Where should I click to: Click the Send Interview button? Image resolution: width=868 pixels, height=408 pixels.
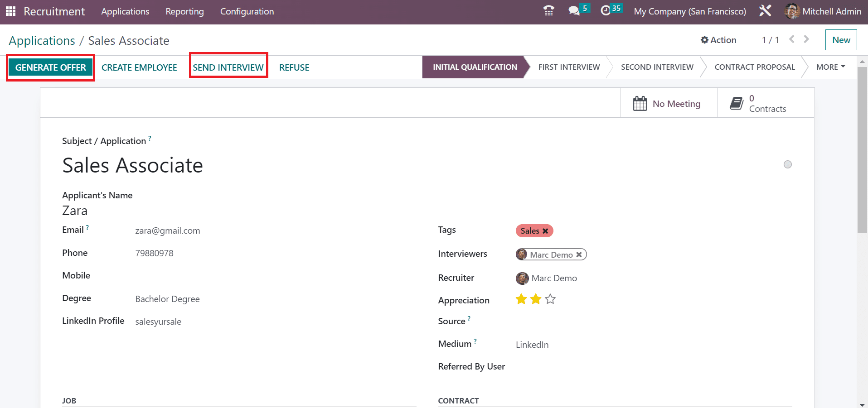228,67
